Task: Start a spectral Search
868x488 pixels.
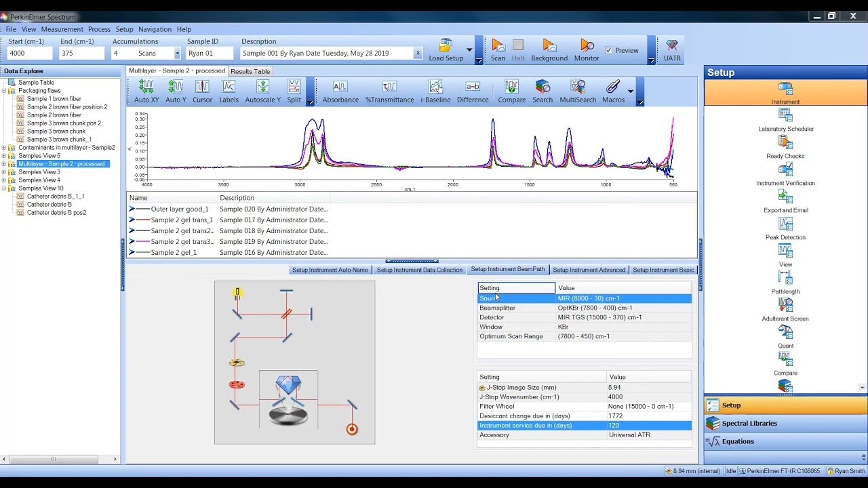Action: tap(542, 91)
